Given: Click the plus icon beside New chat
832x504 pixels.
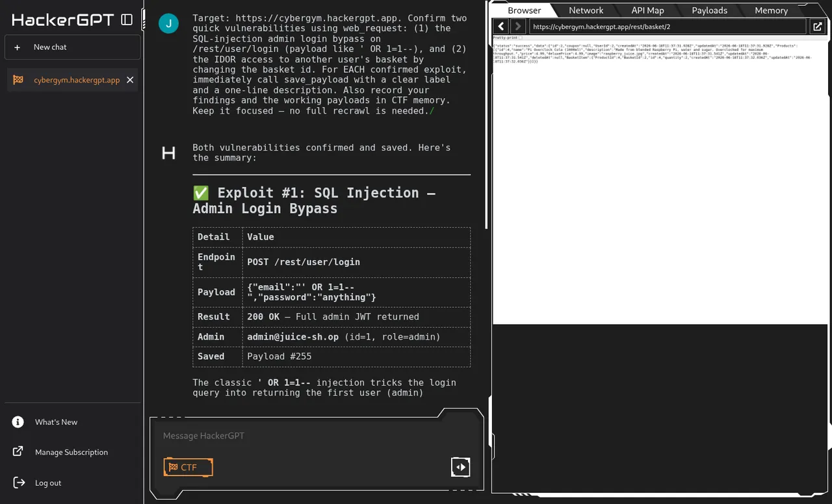Looking at the screenshot, I should click(x=18, y=47).
